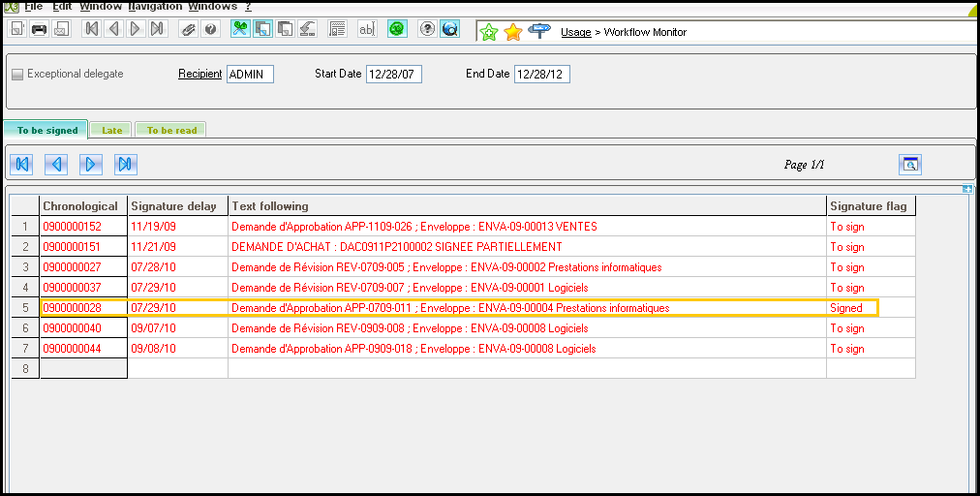Click the globe magnifier search icon
This screenshot has width=980, height=496.
click(449, 29)
